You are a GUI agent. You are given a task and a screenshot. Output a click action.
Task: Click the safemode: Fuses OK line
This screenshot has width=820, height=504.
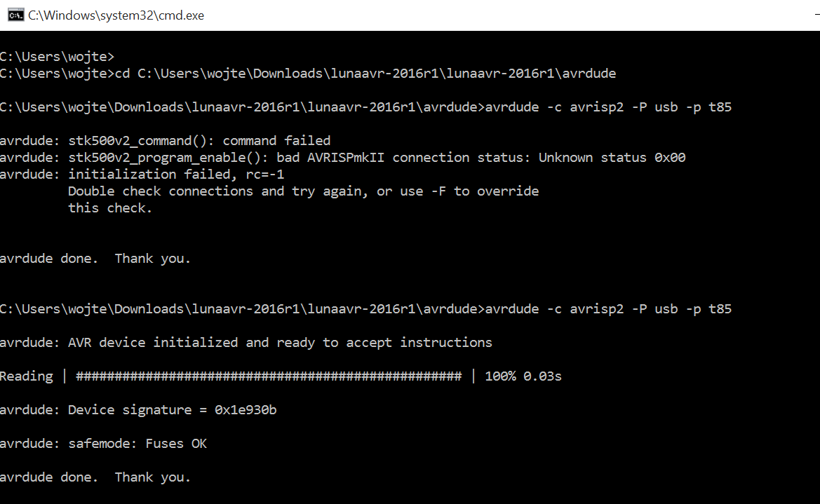coord(104,443)
